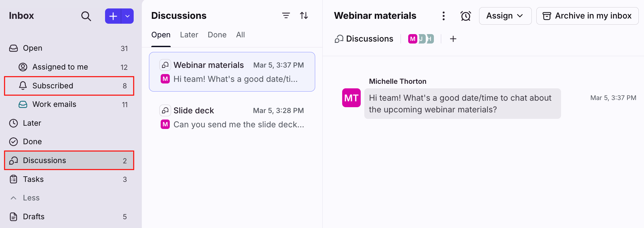
Task: Click Archive in my inbox button
Action: click(587, 16)
